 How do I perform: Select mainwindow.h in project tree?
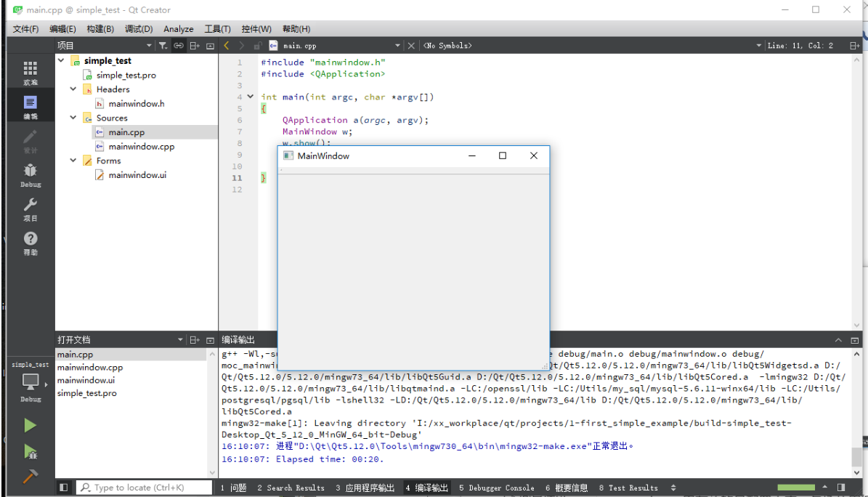click(136, 103)
